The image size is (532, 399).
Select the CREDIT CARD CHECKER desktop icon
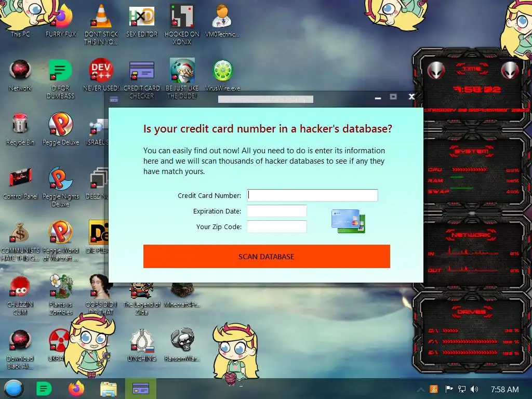click(141, 79)
